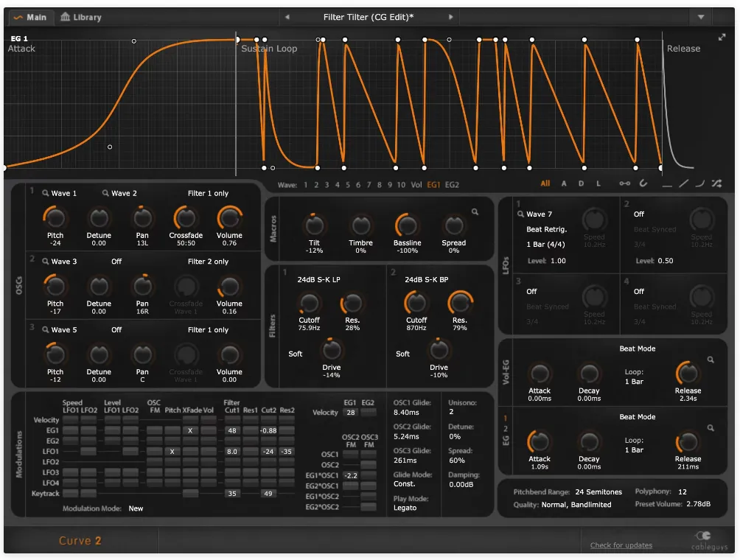Toggle Filter 2 'Soft' drive mode
This screenshot has height=560, width=740.
[x=402, y=354]
